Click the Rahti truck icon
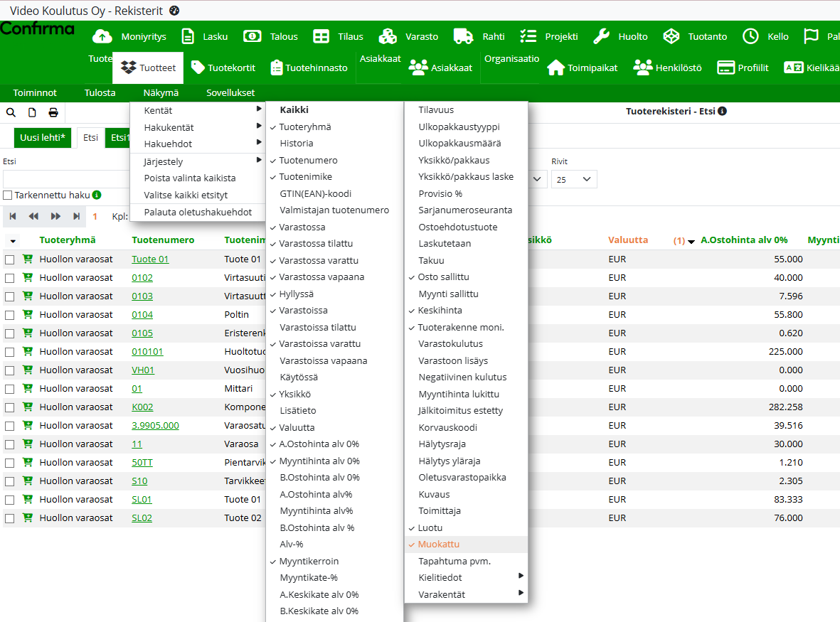Image resolution: width=840 pixels, height=622 pixels. click(x=464, y=36)
